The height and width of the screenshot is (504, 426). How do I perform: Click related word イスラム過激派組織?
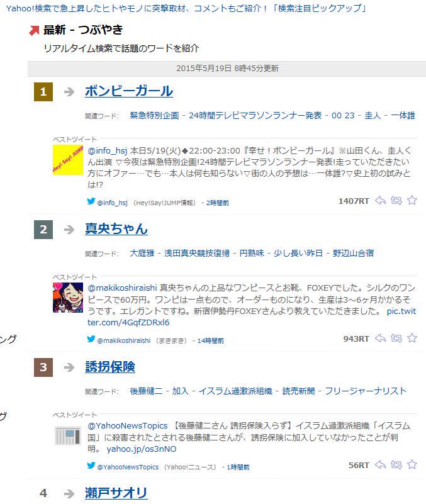(235, 391)
